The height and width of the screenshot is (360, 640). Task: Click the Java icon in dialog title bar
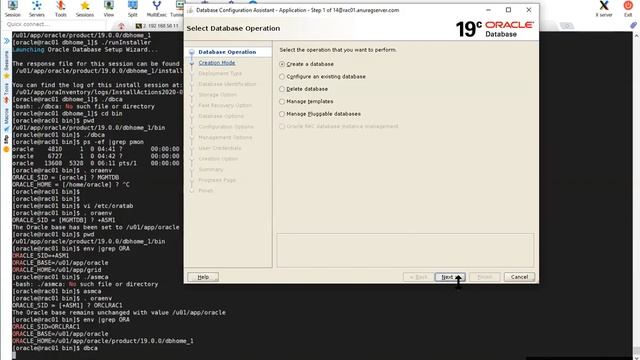tap(190, 10)
